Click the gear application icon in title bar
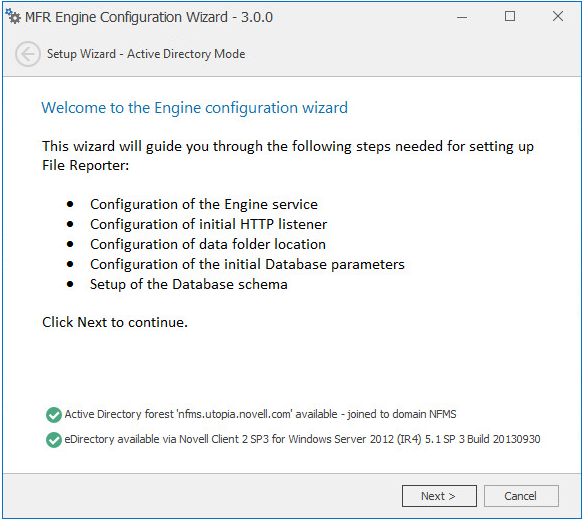The image size is (584, 521). pyautogui.click(x=13, y=16)
